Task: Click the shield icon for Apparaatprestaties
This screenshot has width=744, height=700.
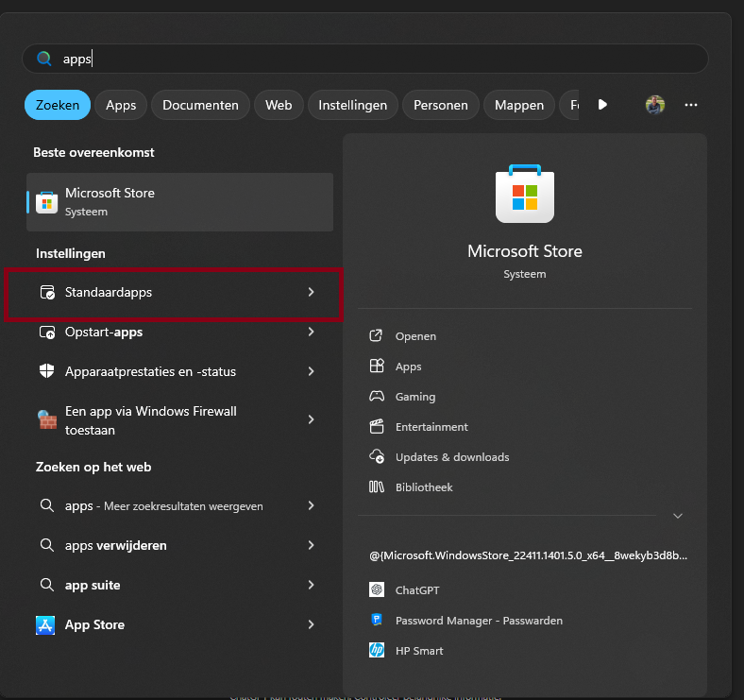Action: coord(47,371)
